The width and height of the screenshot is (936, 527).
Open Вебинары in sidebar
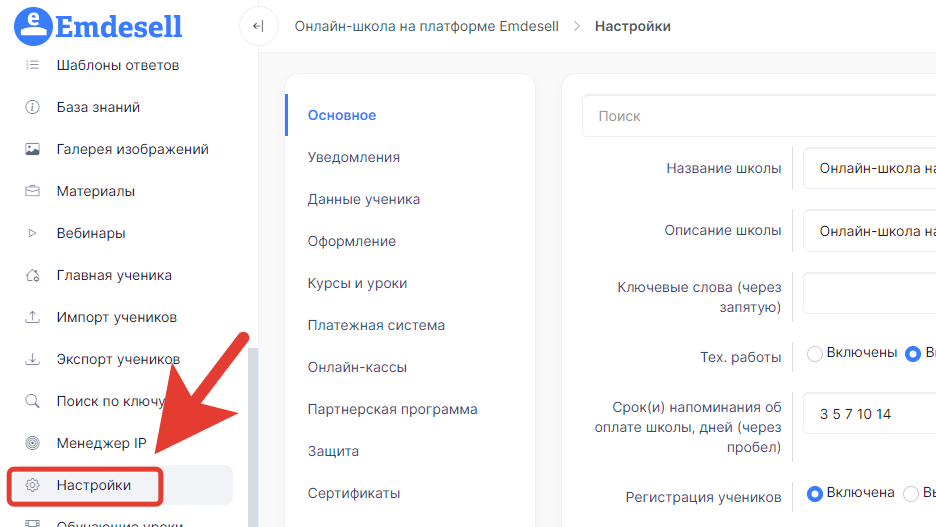coord(91,233)
